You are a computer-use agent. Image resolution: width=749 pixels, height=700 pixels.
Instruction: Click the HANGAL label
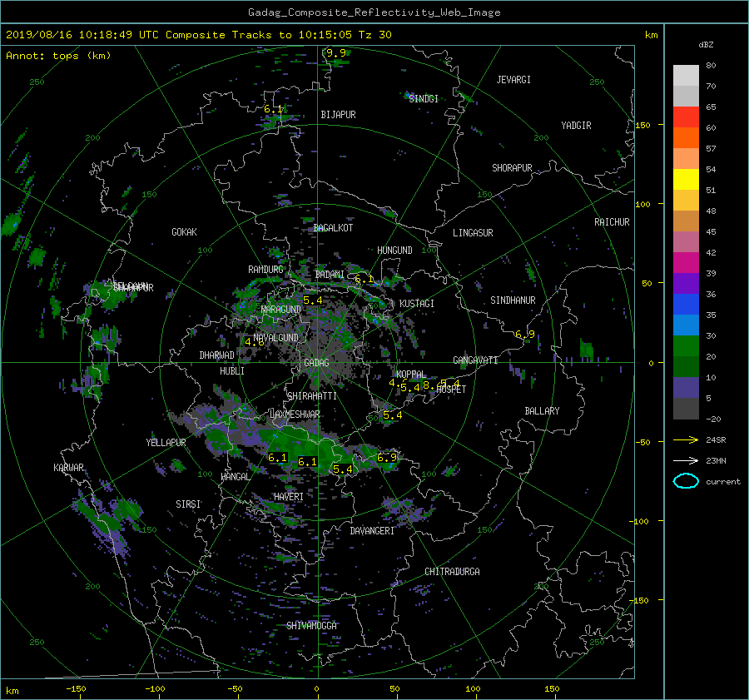[235, 477]
